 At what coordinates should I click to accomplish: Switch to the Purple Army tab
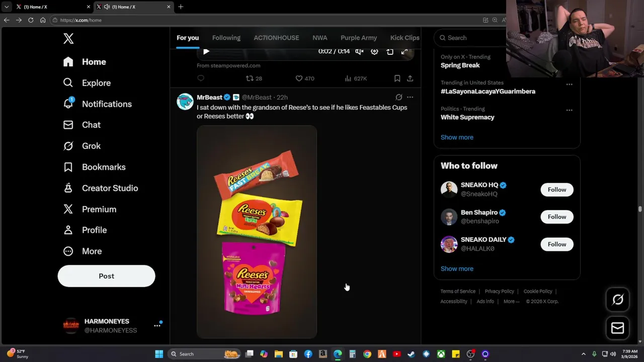(x=359, y=38)
